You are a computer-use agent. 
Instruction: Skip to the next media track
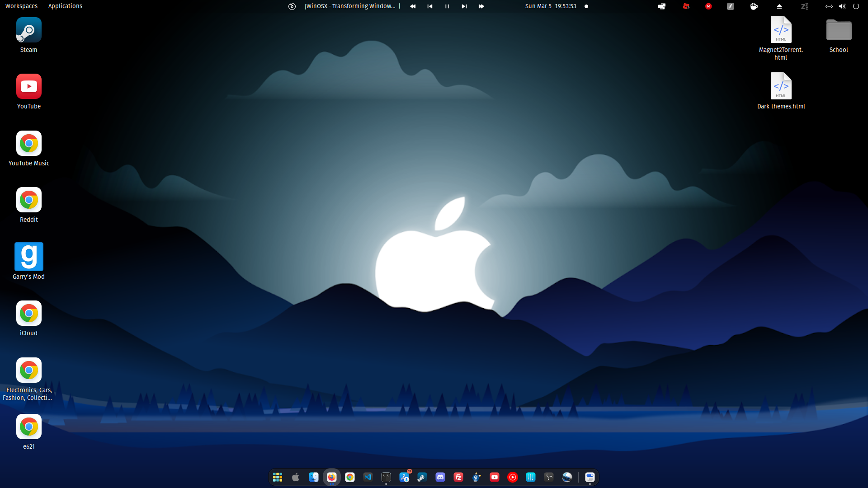click(464, 6)
